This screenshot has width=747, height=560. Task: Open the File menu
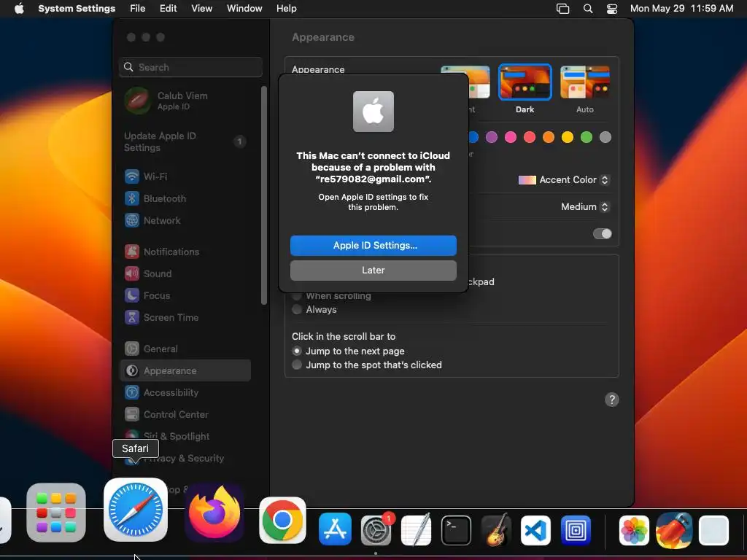click(137, 8)
